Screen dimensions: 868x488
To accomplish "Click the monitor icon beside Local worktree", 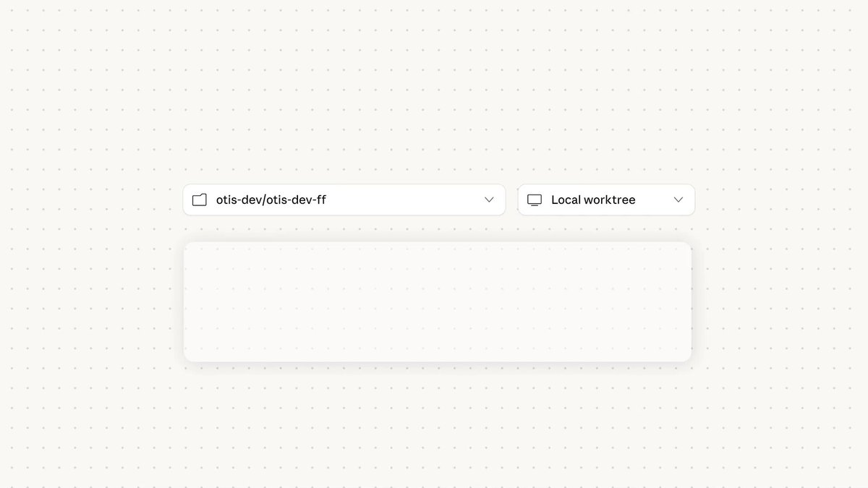I will tap(535, 200).
